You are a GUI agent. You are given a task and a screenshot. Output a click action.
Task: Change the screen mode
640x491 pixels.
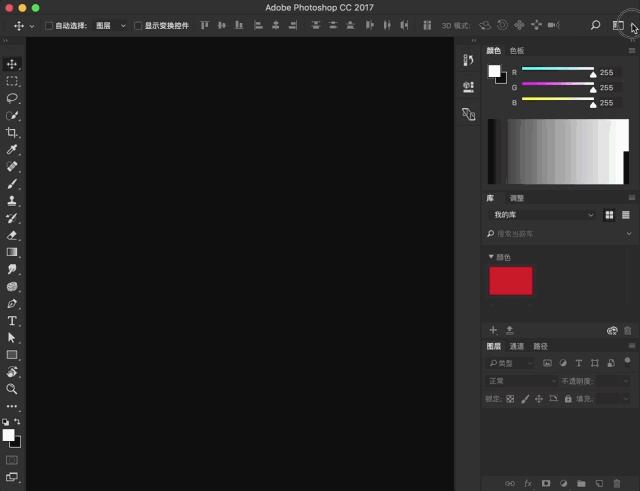click(x=12, y=477)
